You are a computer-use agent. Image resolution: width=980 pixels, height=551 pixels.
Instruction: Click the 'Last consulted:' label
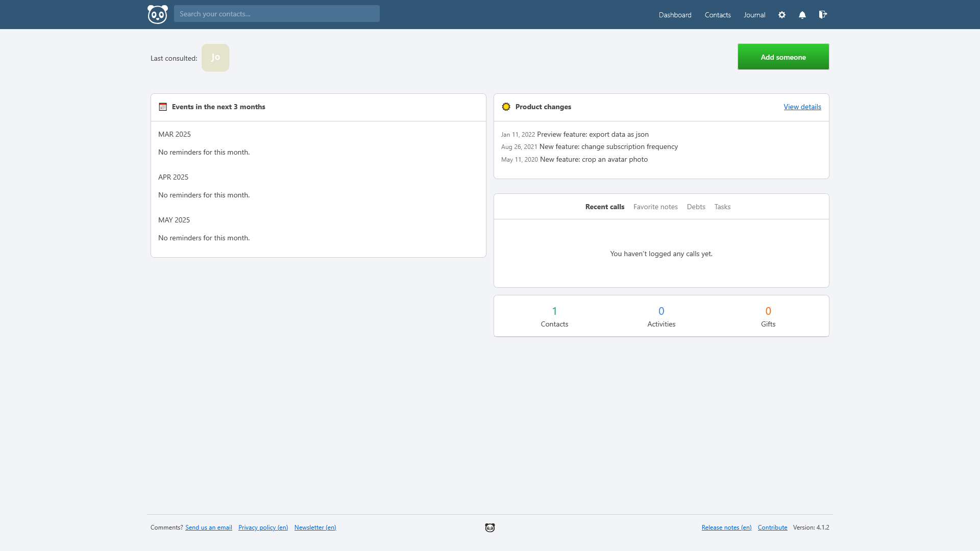point(174,58)
